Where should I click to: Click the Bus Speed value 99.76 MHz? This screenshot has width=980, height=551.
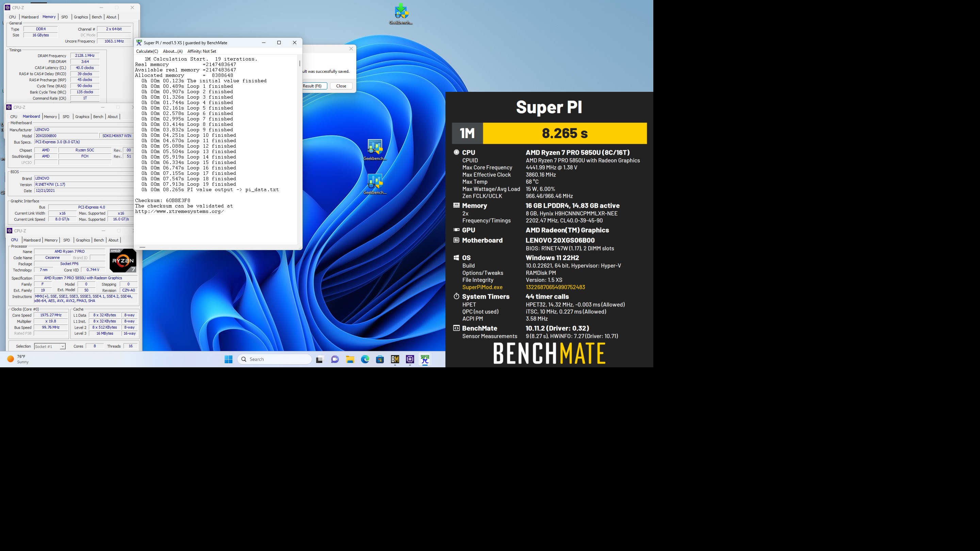pyautogui.click(x=51, y=328)
